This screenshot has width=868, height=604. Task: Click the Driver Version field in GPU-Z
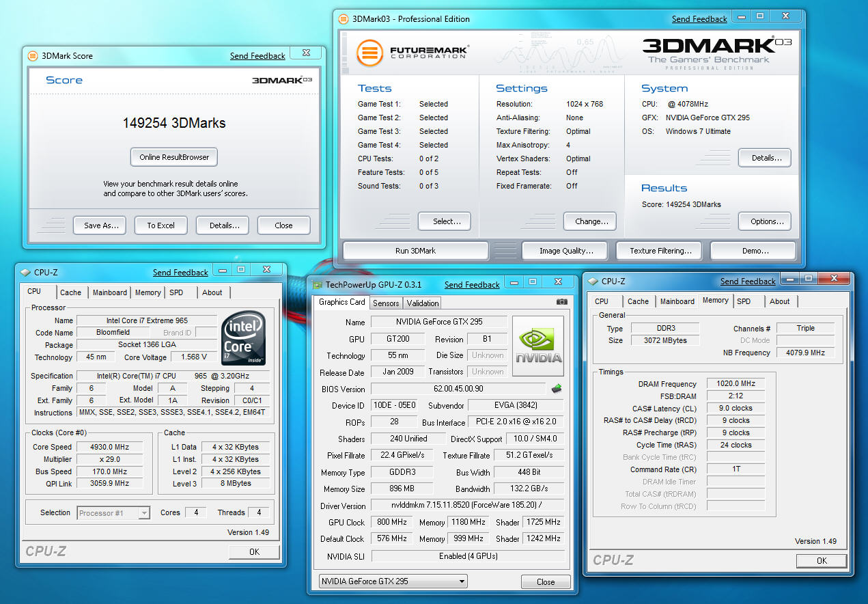point(468,506)
